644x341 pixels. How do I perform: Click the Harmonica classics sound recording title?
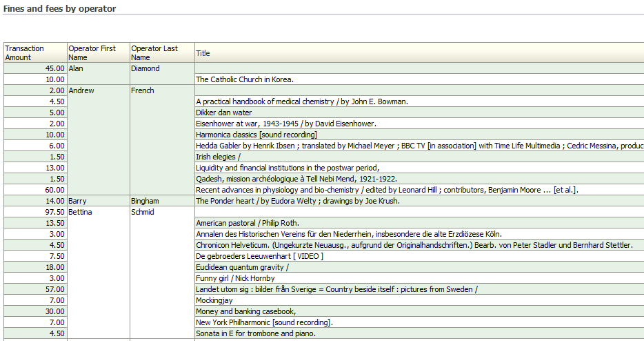pos(256,135)
